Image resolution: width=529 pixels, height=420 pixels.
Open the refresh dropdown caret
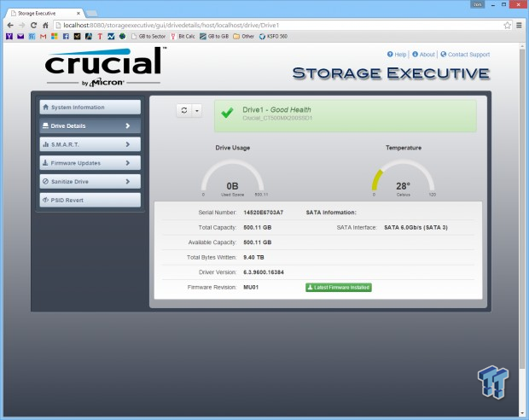tap(197, 110)
